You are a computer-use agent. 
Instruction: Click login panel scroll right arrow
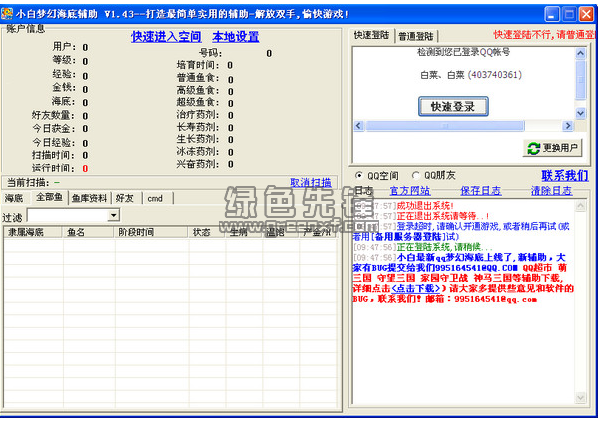pos(568,125)
